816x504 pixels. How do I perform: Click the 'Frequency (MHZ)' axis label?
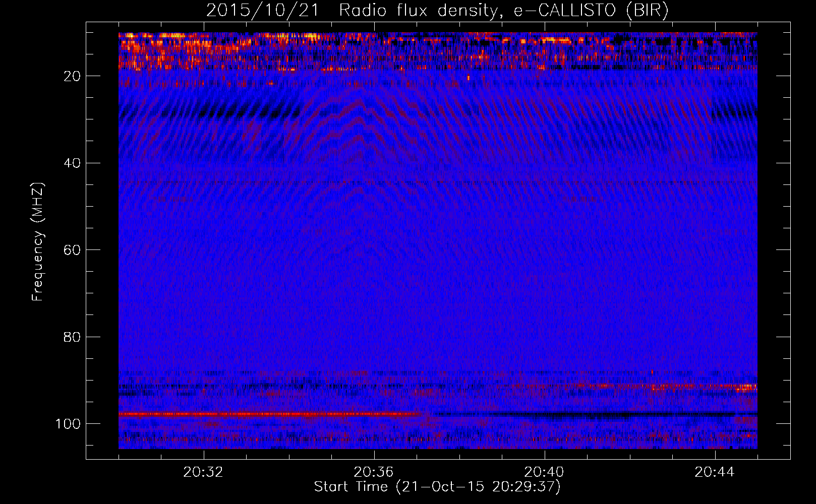[x=38, y=242]
